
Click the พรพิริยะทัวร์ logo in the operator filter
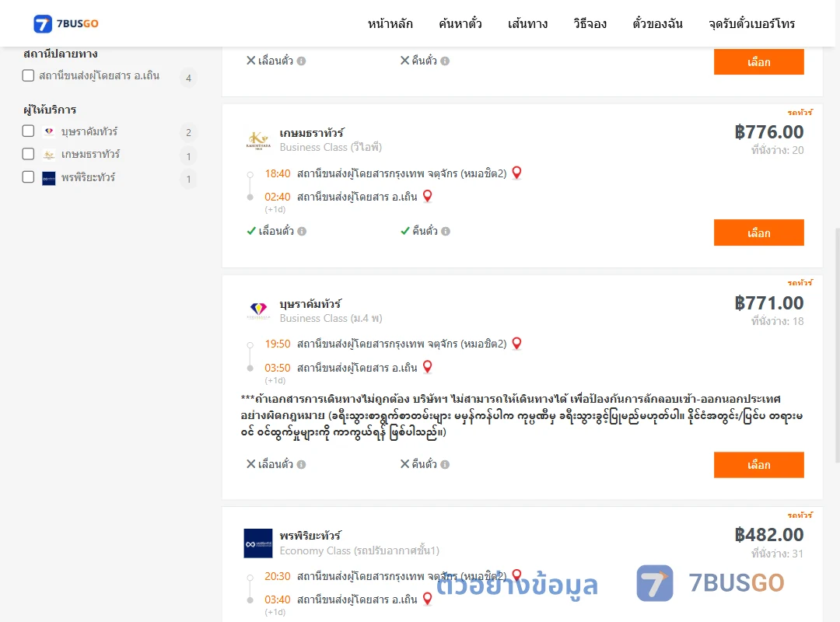pyautogui.click(x=49, y=178)
